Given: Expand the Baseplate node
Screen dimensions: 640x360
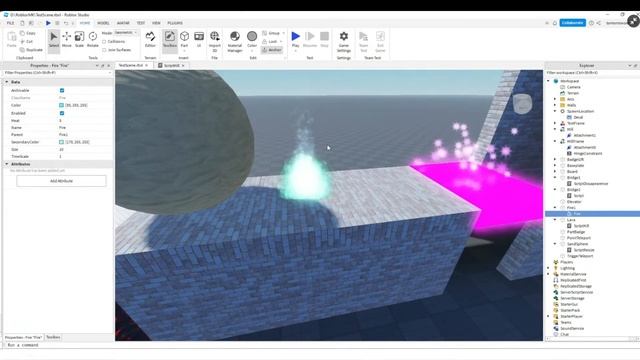Looking at the screenshot, I should coord(555,165).
